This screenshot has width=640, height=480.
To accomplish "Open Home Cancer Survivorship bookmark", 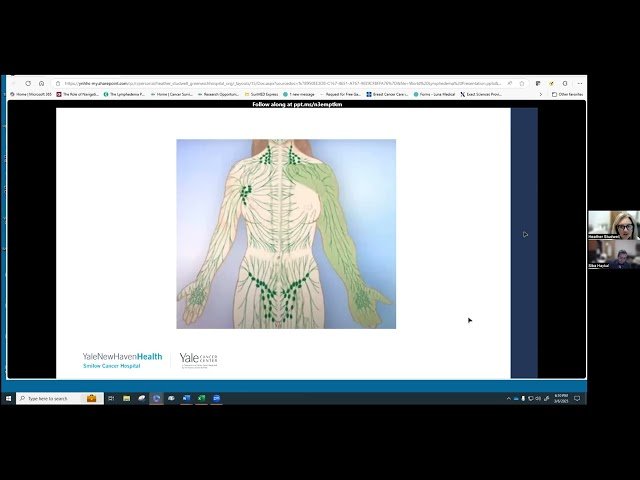I will click(171, 94).
